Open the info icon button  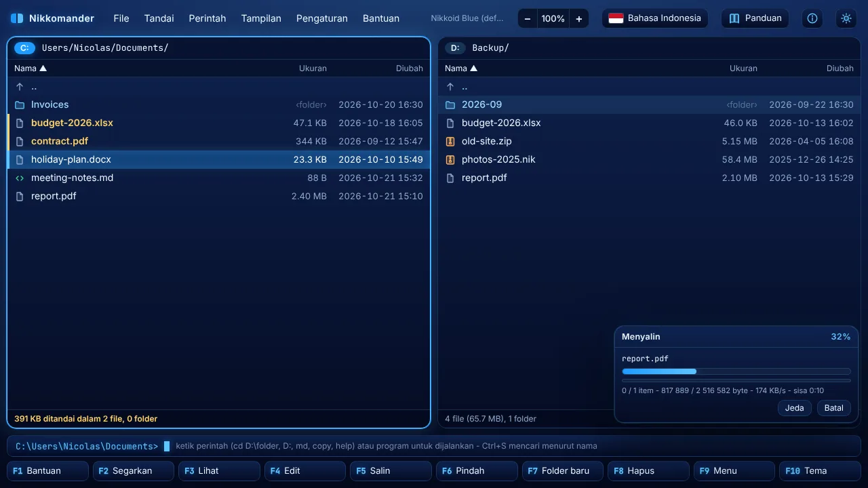(812, 18)
